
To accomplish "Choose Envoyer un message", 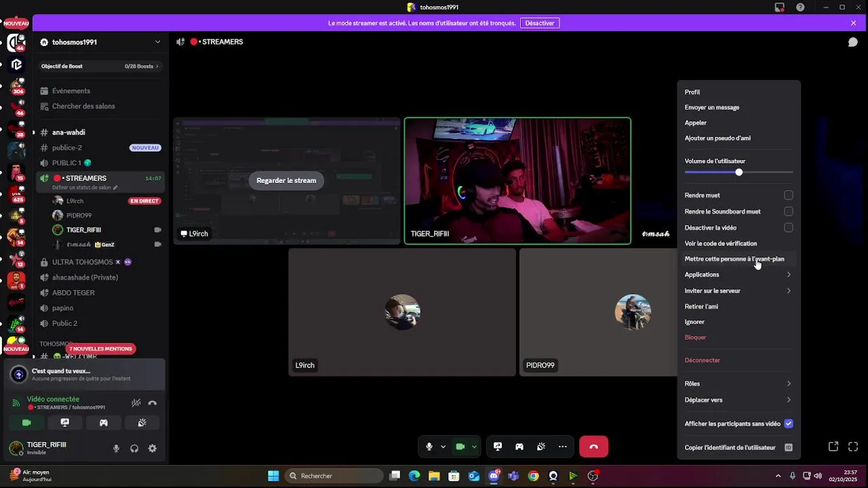I will pyautogui.click(x=738, y=107).
